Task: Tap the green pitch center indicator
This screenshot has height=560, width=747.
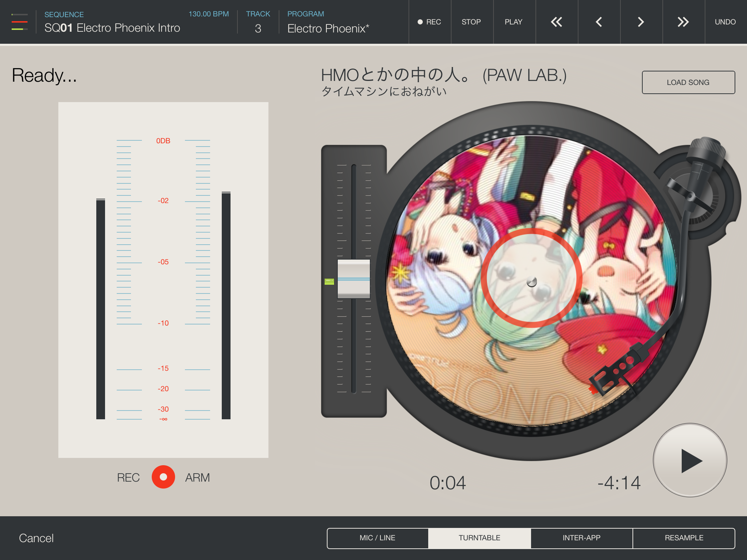Action: [329, 281]
